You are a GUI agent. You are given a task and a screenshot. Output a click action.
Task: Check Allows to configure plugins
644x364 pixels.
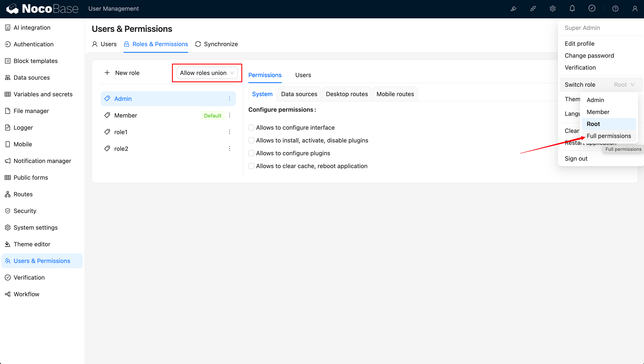coord(251,153)
